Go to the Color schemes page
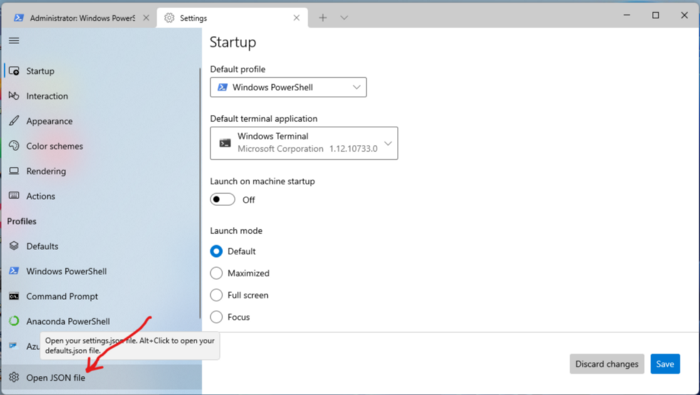Viewport: 700px width, 395px height. [x=101, y=146]
